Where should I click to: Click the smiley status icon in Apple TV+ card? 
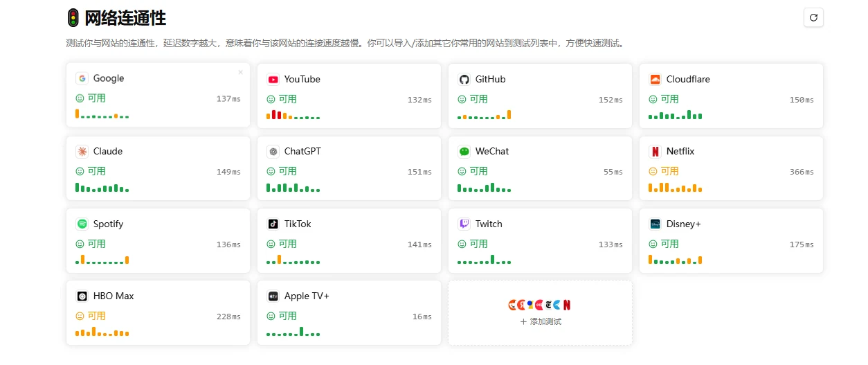(x=271, y=316)
